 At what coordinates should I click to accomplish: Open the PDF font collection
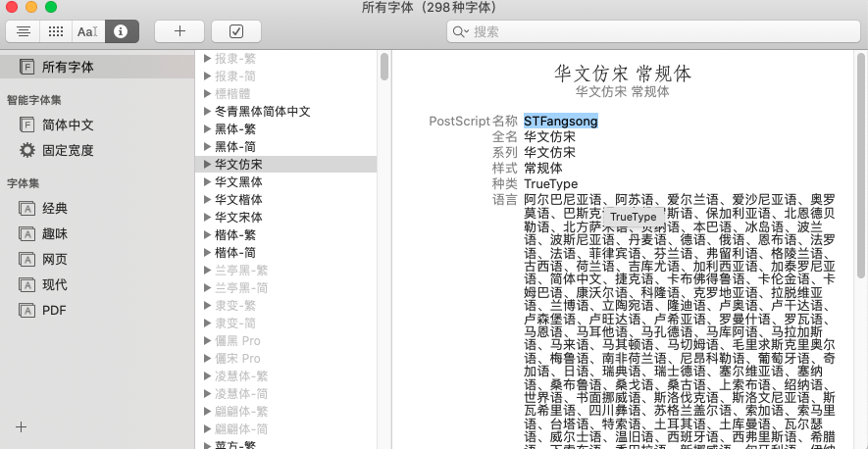pyautogui.click(x=55, y=310)
